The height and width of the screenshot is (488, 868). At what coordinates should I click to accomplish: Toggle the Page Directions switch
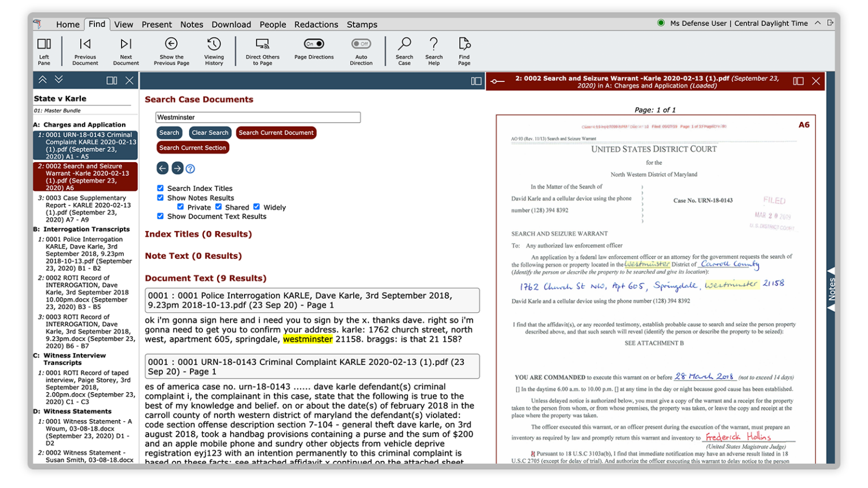[314, 43]
